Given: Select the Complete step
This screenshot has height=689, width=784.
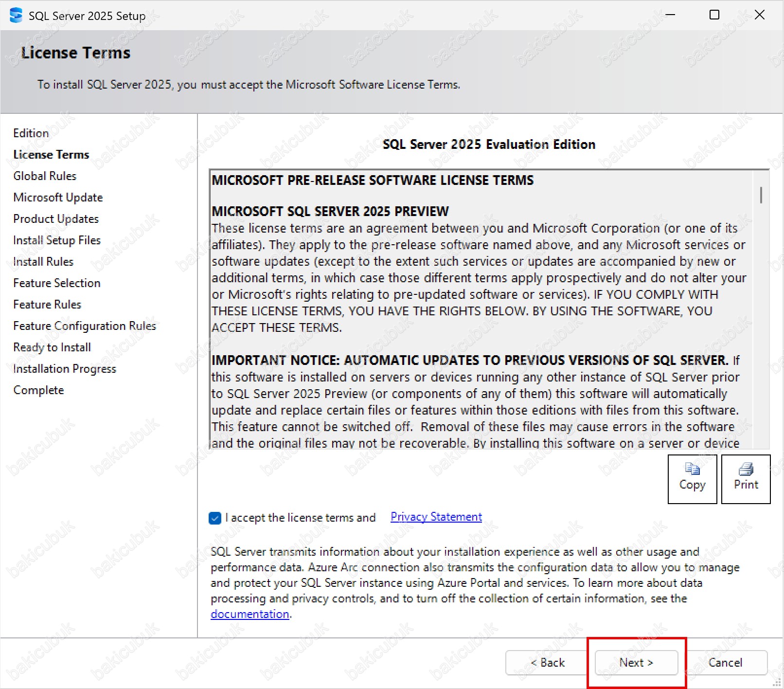Looking at the screenshot, I should pos(38,390).
